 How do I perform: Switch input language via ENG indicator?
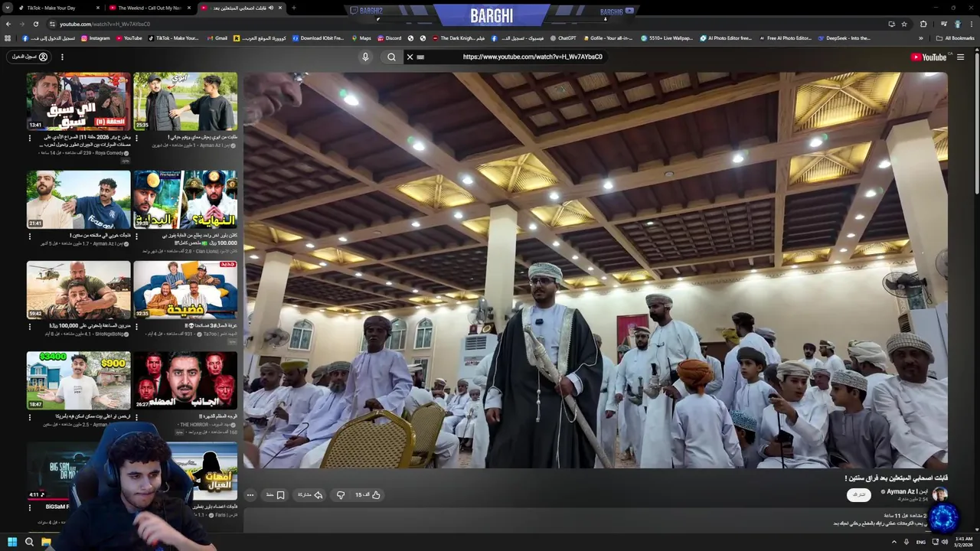[921, 542]
